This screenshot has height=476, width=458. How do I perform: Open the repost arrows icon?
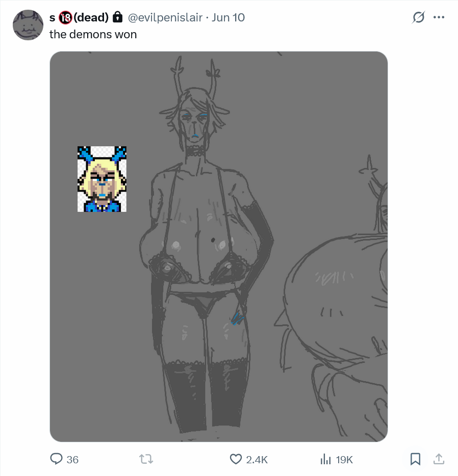(x=146, y=459)
